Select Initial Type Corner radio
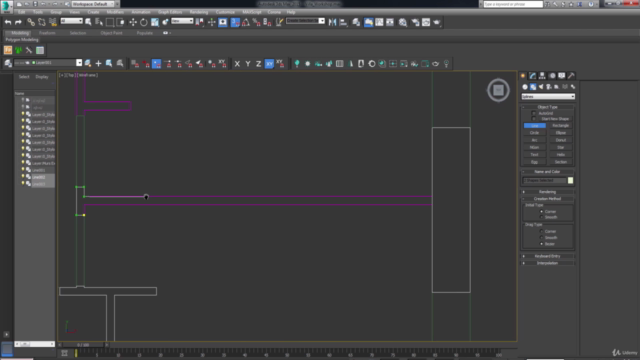 point(542,211)
